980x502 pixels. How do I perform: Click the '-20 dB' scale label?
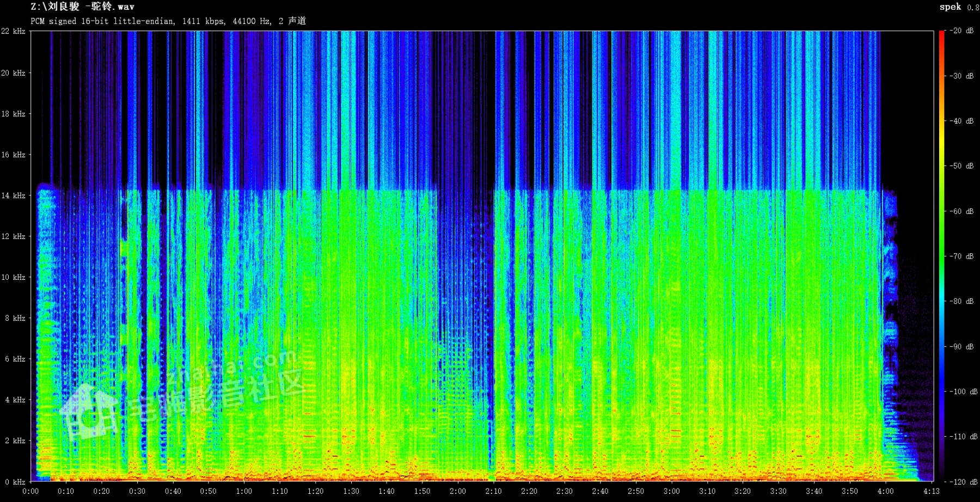pyautogui.click(x=961, y=30)
